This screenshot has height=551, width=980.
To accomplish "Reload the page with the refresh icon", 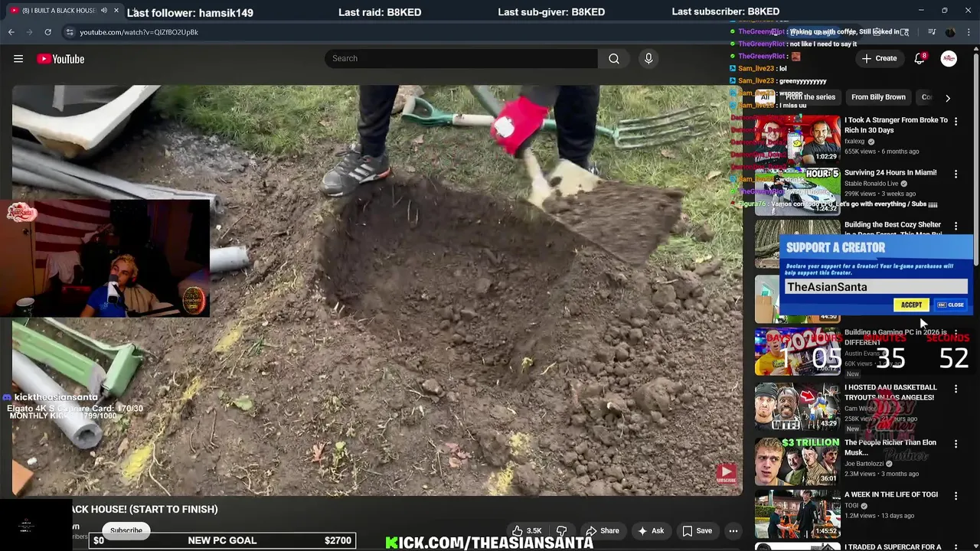I will [x=47, y=32].
